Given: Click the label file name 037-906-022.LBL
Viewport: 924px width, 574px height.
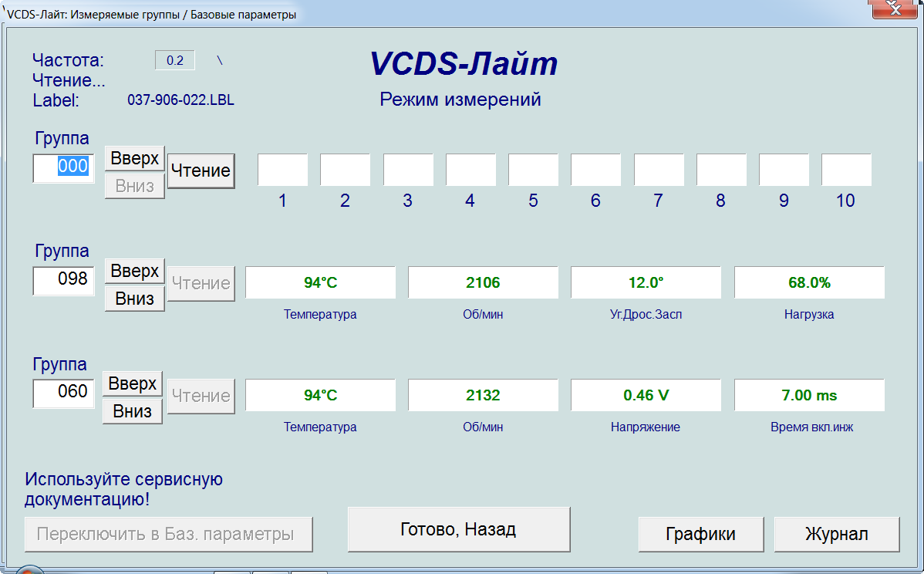Looking at the screenshot, I should (181, 100).
